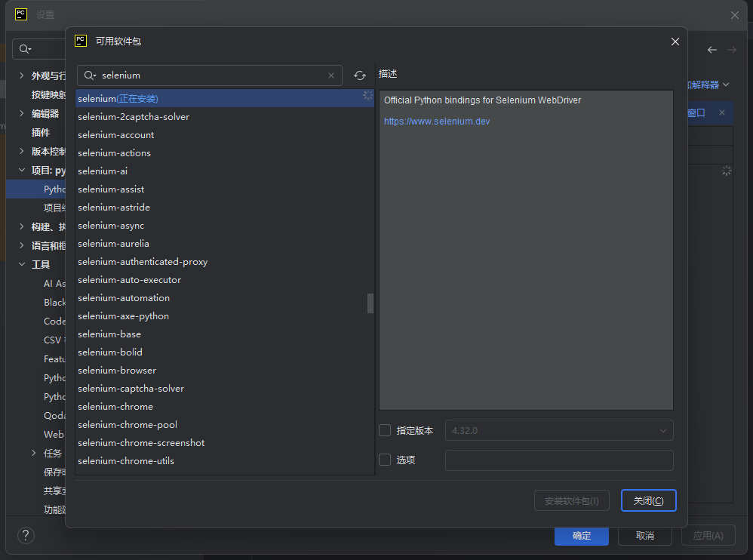The width and height of the screenshot is (753, 560).
Task: Open the help question mark icon
Action: 26,535
